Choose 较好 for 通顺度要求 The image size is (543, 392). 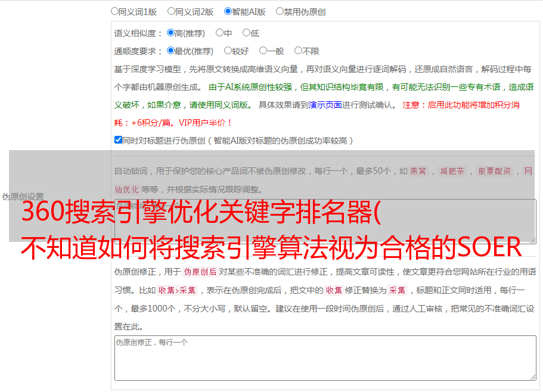pyautogui.click(x=228, y=51)
